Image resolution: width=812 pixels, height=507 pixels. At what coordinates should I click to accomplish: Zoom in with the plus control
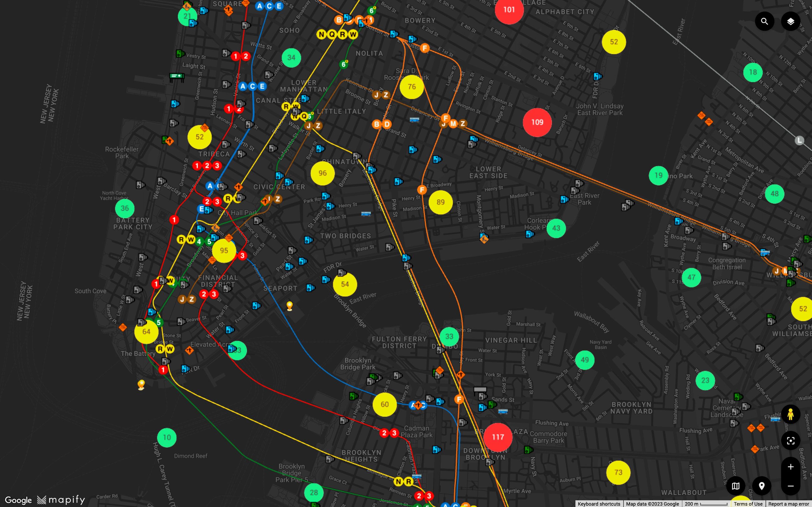click(790, 466)
